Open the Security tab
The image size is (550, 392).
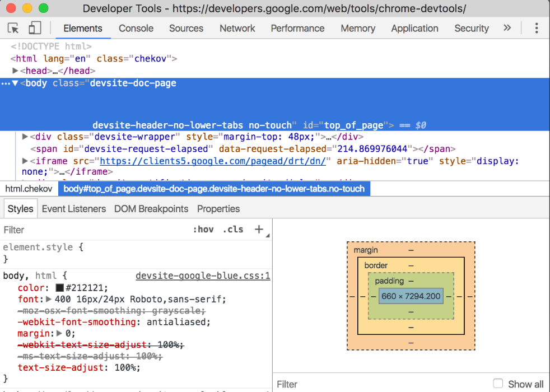472,28
